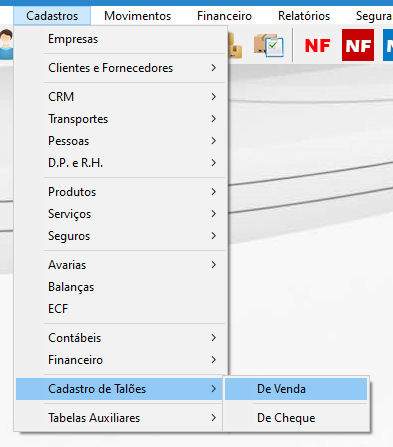Image resolution: width=393 pixels, height=447 pixels.
Task: Click the partially visible blue toolbar icon
Action: coord(388,45)
